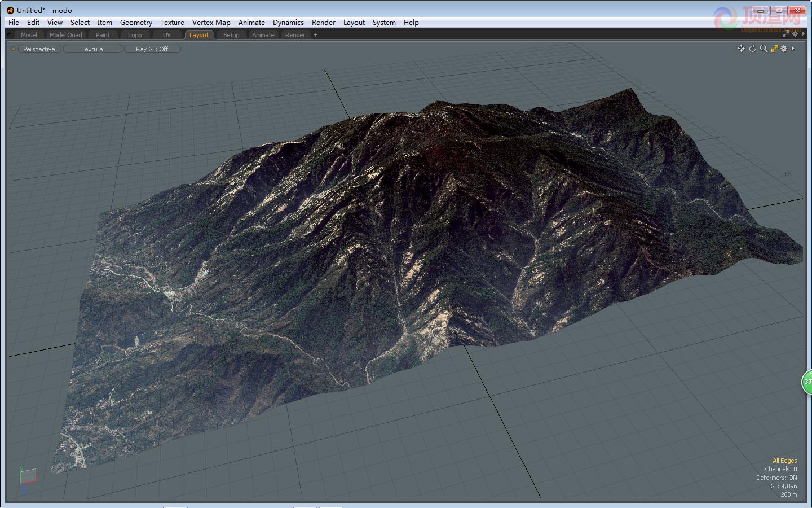Open the Layout menu in menu bar
Screen dimensions: 812x508
coord(354,23)
